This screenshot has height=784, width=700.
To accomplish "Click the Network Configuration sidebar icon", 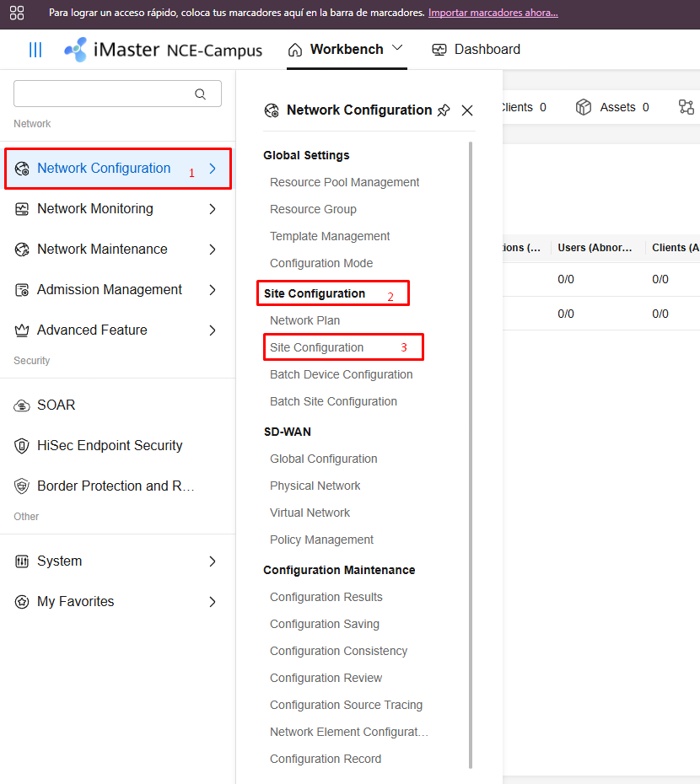I will (22, 169).
